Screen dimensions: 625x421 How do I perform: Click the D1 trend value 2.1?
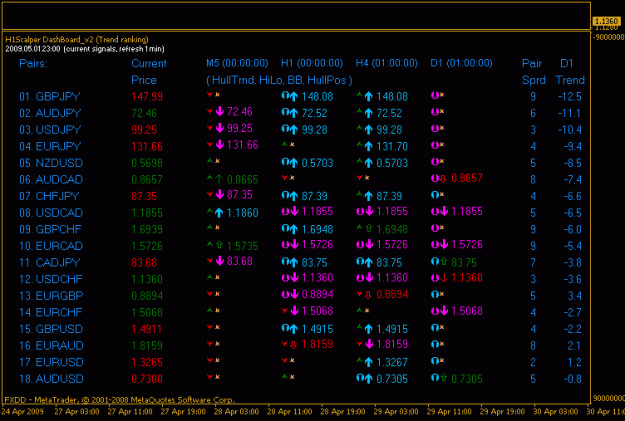pos(575,346)
